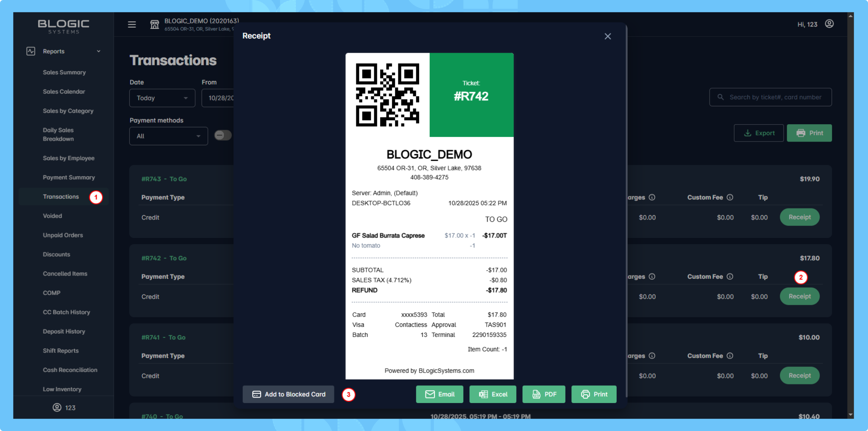Open CC Batch History
This screenshot has width=868, height=431.
pos(67,312)
